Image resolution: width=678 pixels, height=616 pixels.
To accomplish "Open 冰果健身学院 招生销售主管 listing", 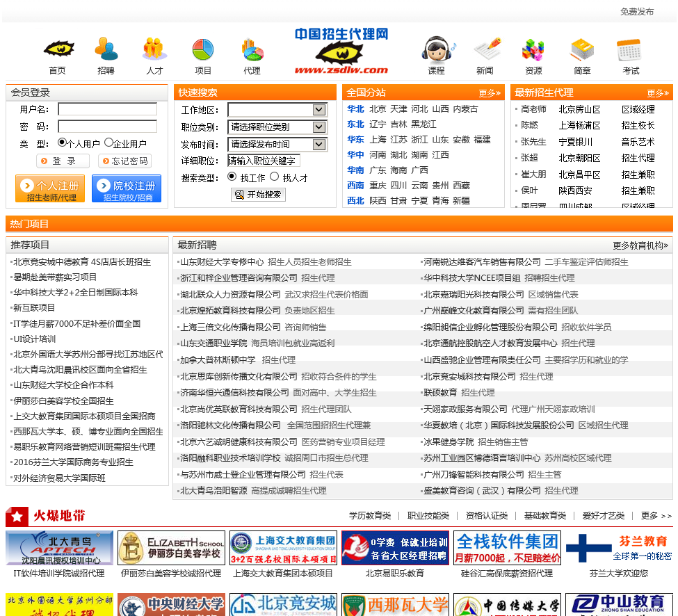I will pyautogui.click(x=476, y=441).
